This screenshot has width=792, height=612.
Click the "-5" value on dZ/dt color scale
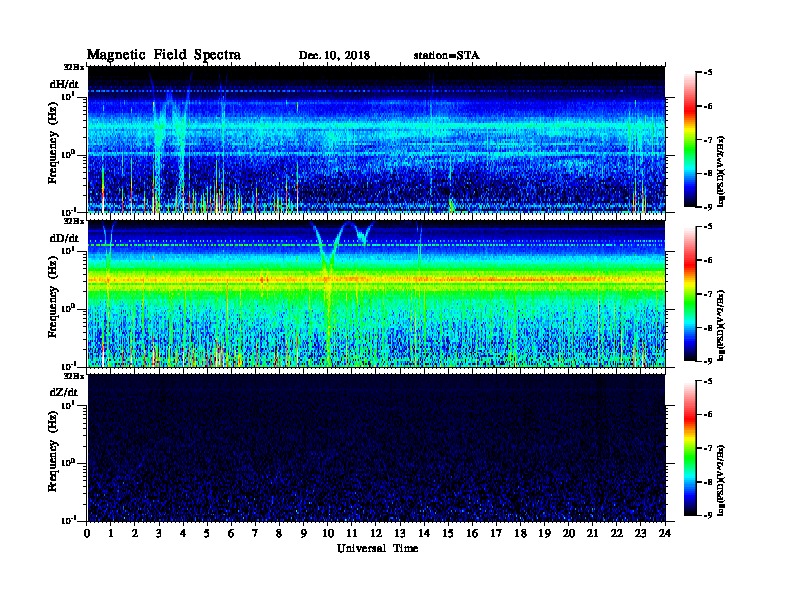[x=707, y=381]
